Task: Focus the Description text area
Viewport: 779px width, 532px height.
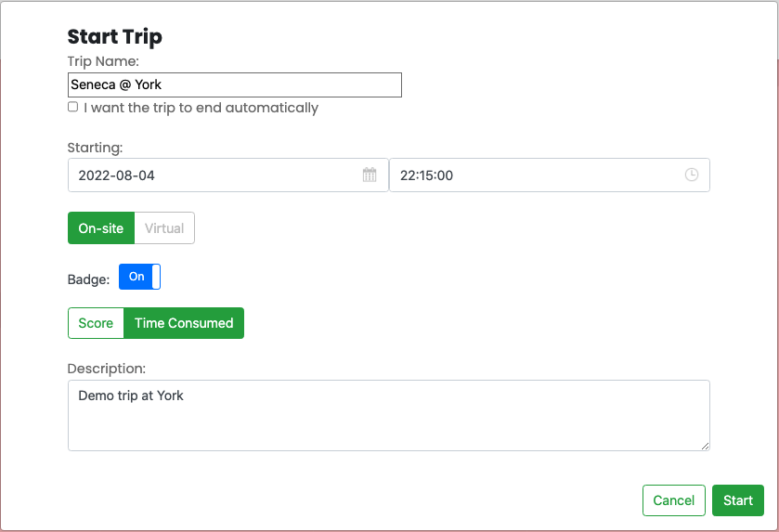Action: [x=389, y=416]
